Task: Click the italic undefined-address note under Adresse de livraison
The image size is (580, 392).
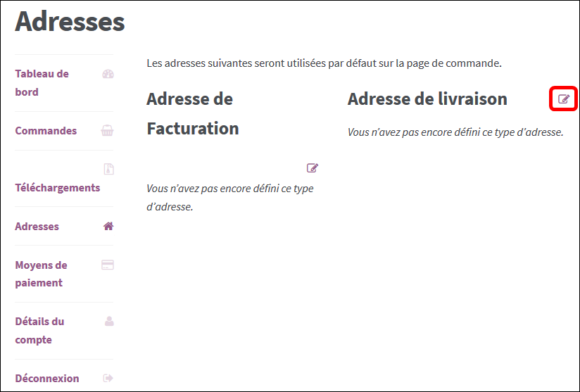Action: pyautogui.click(x=455, y=132)
